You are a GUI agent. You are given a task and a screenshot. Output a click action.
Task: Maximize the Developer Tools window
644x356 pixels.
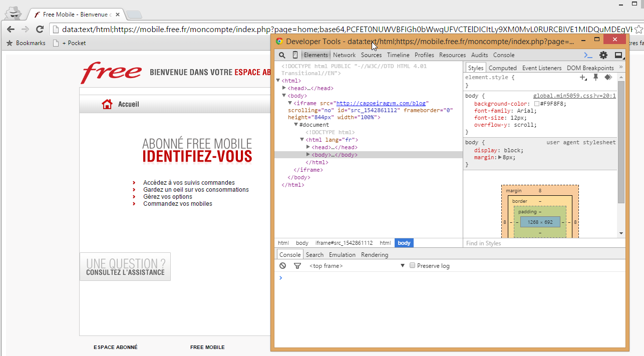[x=597, y=40]
